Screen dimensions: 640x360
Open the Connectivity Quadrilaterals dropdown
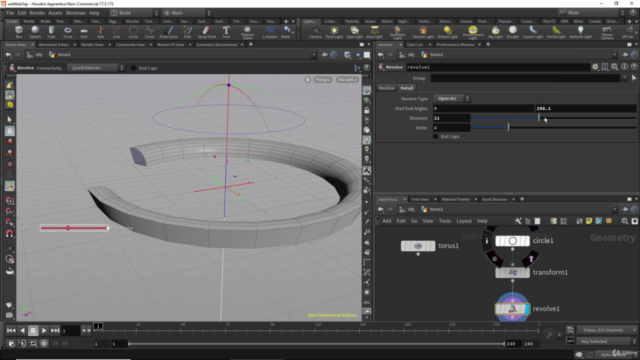pos(96,68)
